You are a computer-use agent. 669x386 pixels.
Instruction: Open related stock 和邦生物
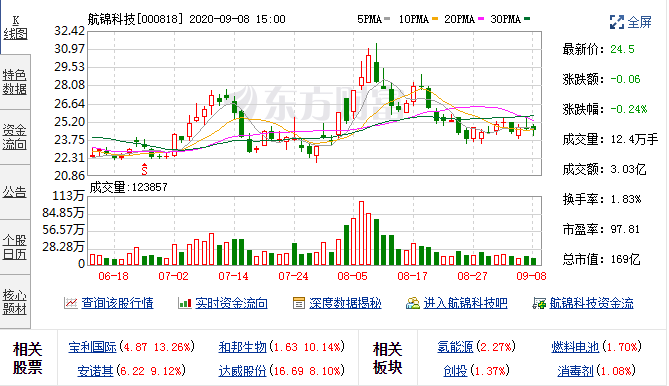point(242,347)
